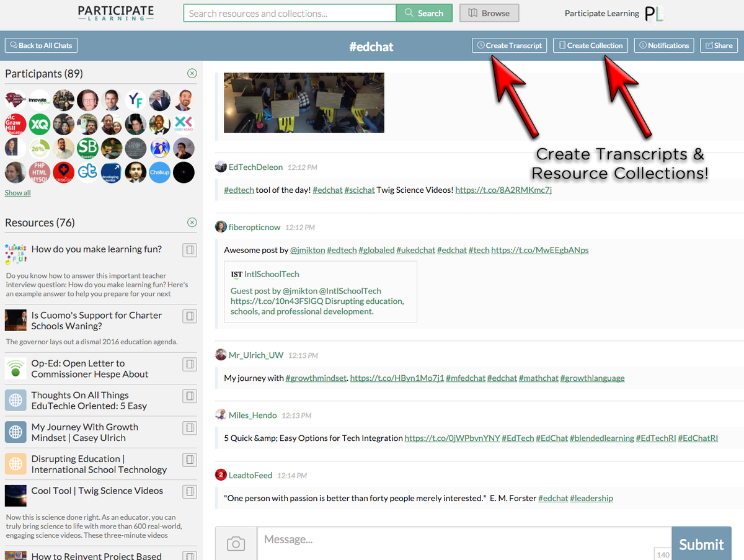Viewport: 744px width, 560px height.
Task: Select the developing potential avatar
Action: [112, 172]
